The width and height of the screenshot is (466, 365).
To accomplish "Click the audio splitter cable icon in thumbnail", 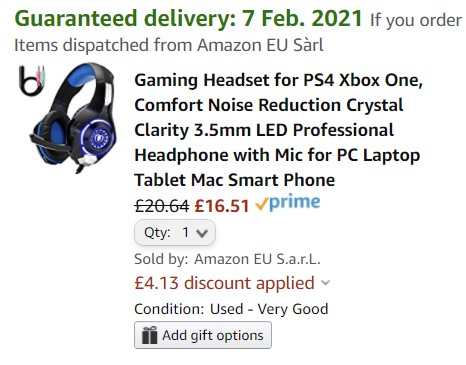I will click(32, 80).
